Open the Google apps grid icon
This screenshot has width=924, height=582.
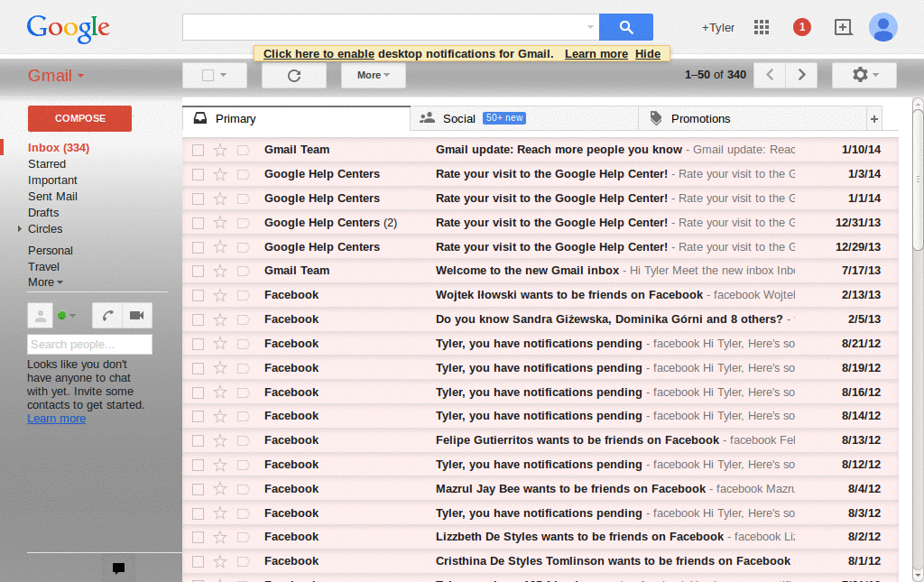click(762, 27)
